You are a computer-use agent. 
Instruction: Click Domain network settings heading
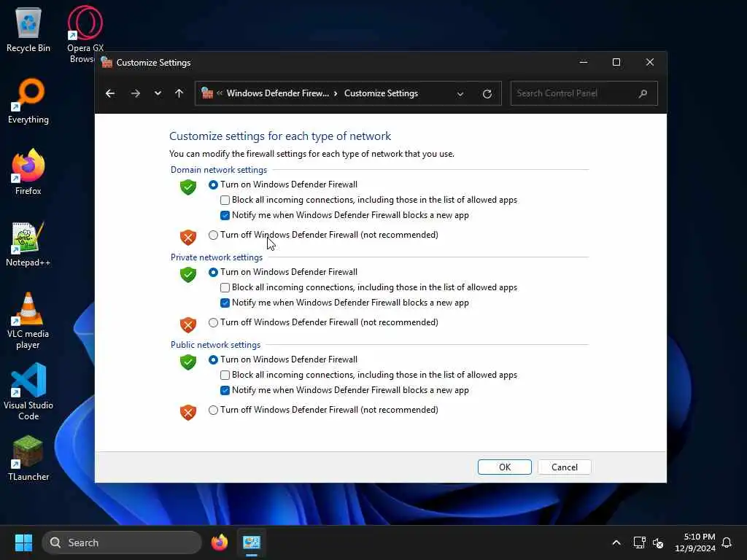219,170
